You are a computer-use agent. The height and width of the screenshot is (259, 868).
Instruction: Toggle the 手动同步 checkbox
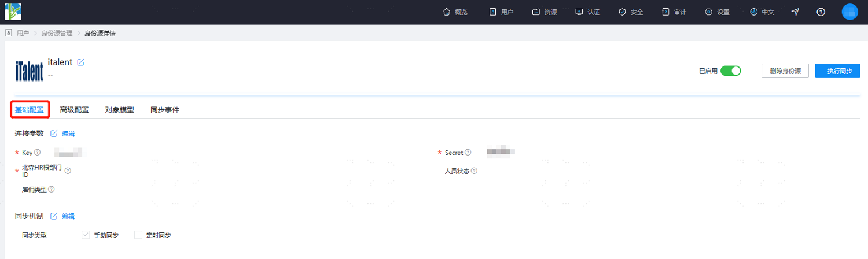pyautogui.click(x=86, y=235)
